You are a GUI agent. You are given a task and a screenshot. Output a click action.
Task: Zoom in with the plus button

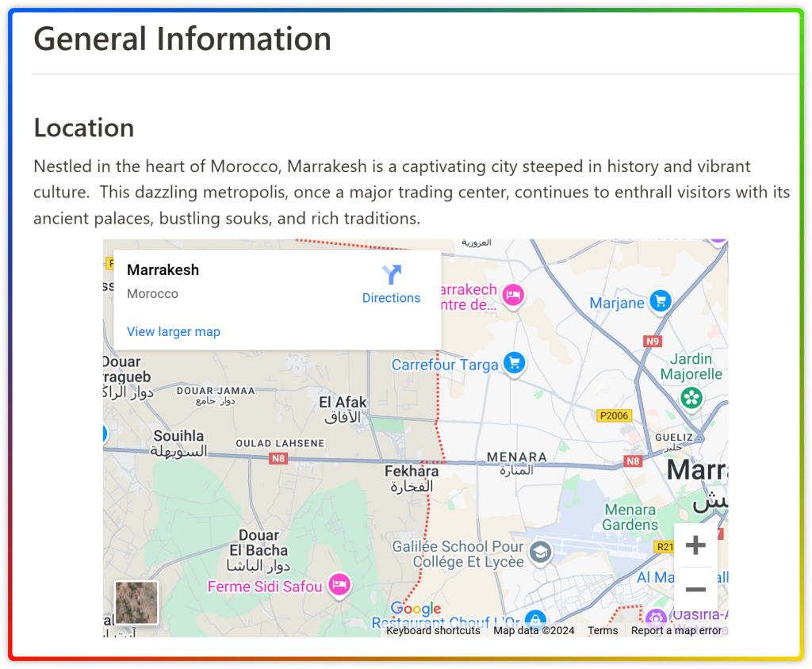click(695, 545)
